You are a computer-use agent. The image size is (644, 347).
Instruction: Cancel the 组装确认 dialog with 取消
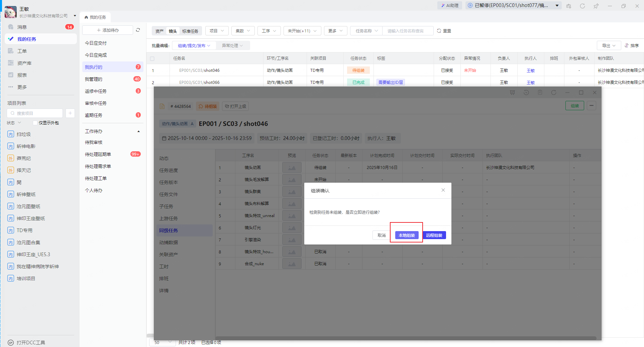381,235
